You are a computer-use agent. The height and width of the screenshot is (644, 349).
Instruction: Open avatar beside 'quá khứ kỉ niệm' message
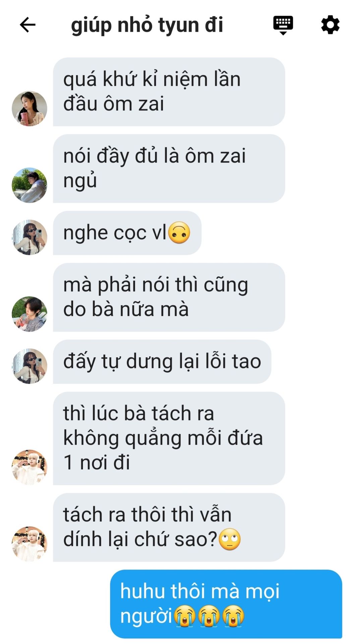coord(30,108)
